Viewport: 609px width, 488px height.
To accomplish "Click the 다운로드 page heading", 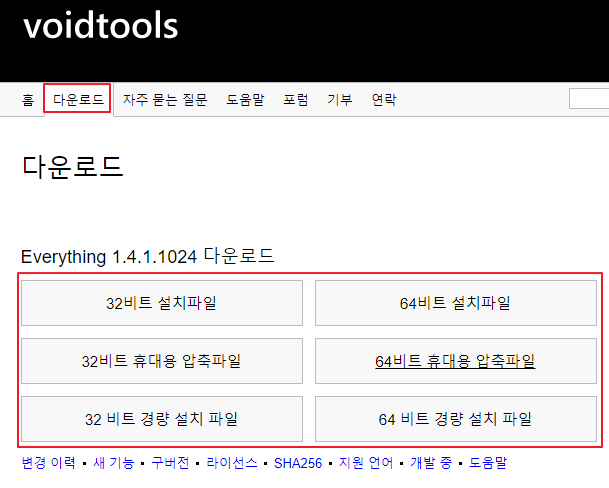I will click(x=73, y=167).
